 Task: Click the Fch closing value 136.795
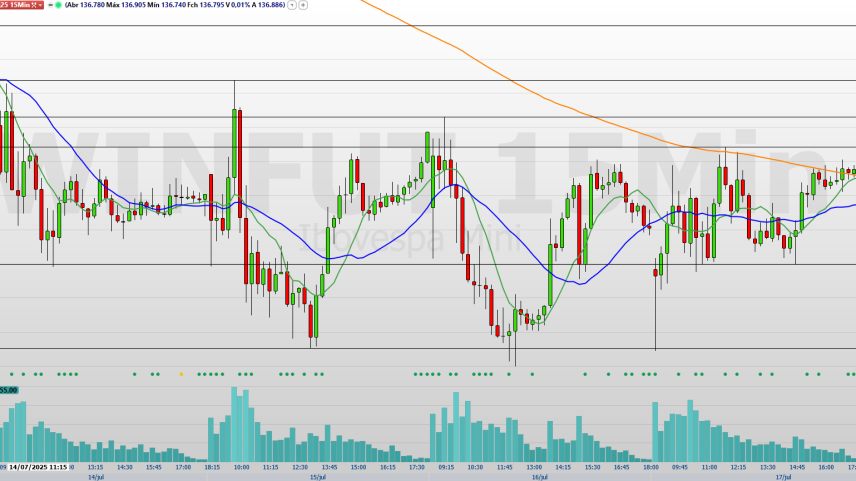tap(212, 5)
